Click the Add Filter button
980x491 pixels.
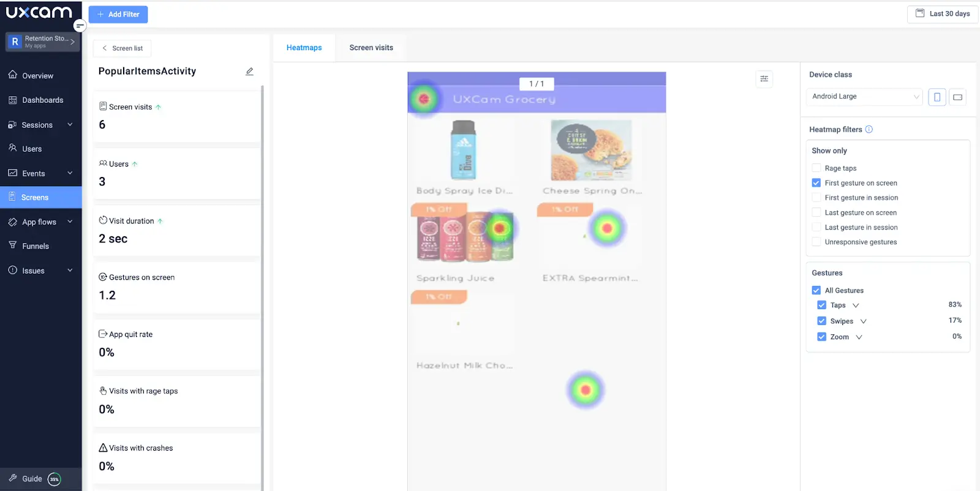118,14
